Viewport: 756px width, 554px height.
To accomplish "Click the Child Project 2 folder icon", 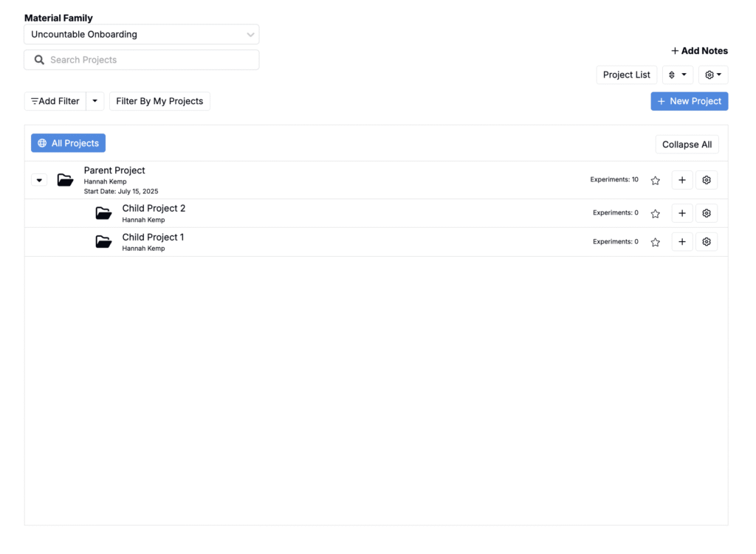I will coord(103,213).
